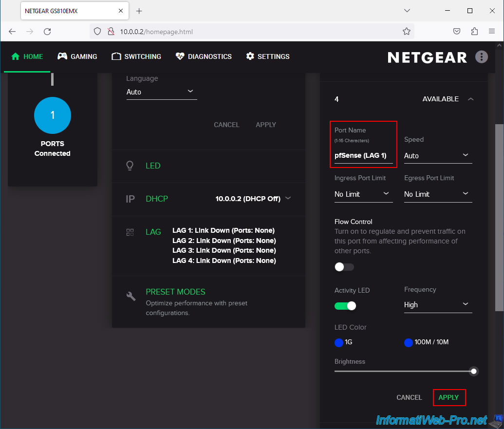Open the DIAGNOSTICS tab
The height and width of the screenshot is (429, 504).
click(x=204, y=56)
